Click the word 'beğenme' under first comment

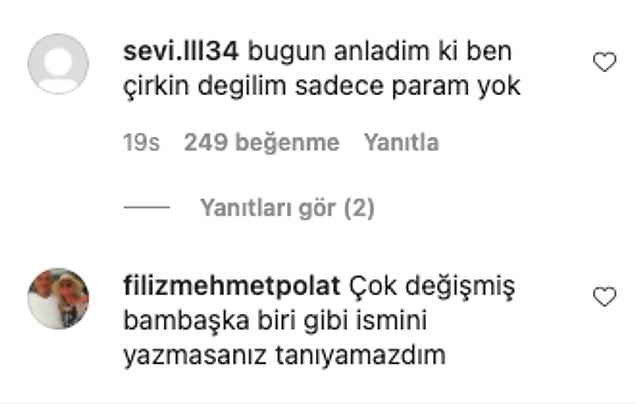(287, 143)
